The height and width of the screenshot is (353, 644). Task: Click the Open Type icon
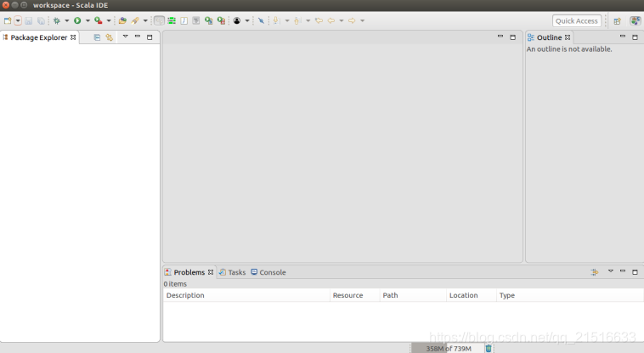pyautogui.click(x=122, y=20)
